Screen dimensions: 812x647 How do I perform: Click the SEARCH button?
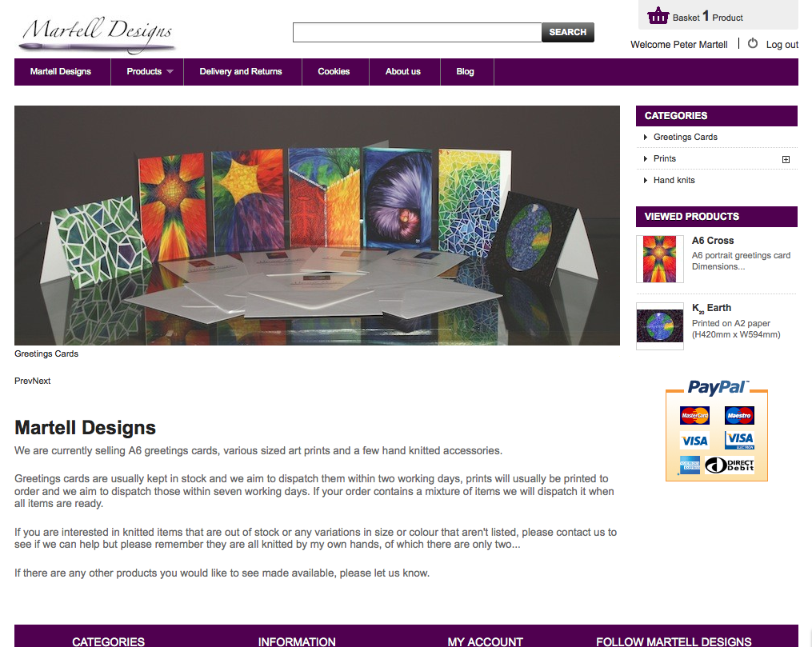click(567, 32)
